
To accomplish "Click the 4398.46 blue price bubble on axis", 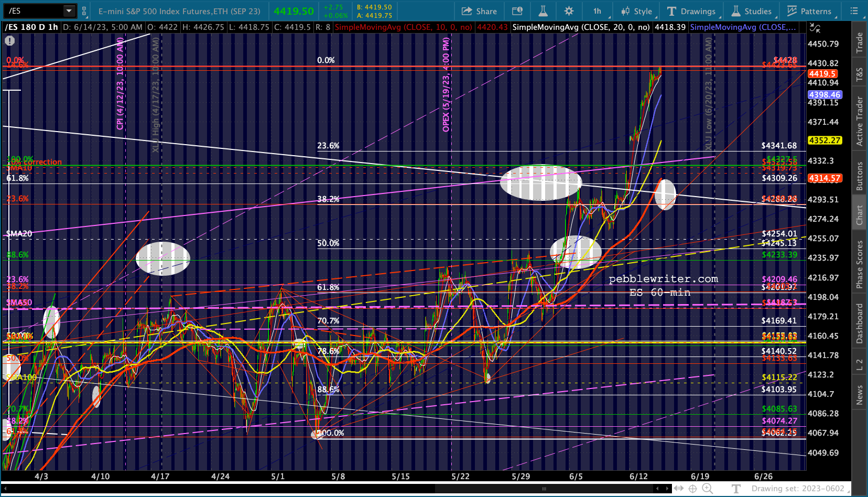I will coord(824,95).
